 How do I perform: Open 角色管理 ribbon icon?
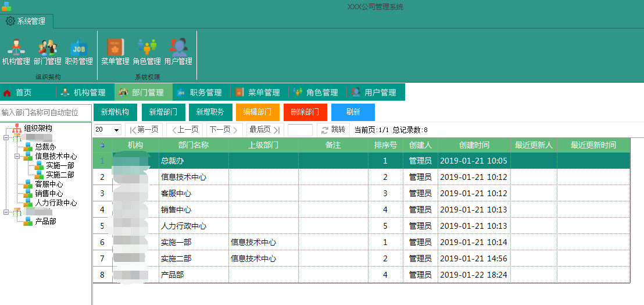147,47
